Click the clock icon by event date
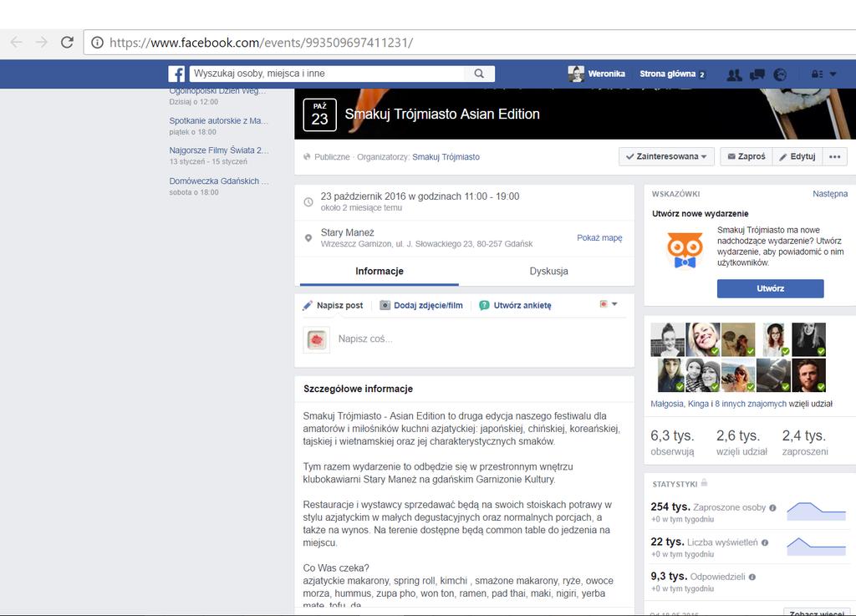856x616 pixels. click(x=308, y=202)
